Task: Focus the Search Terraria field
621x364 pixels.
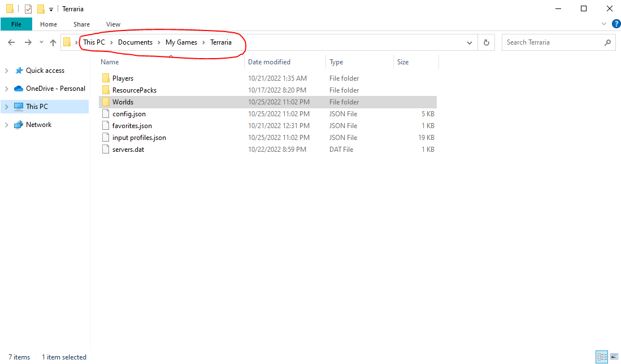Action: (x=559, y=42)
